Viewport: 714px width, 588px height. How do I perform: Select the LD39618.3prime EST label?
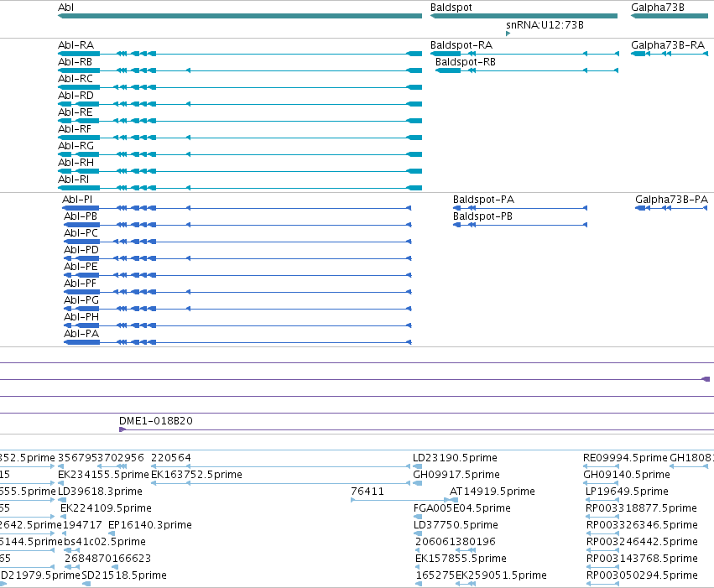(x=100, y=492)
